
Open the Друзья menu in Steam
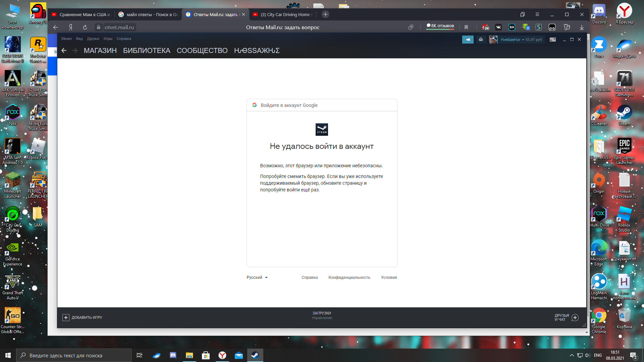(x=93, y=39)
